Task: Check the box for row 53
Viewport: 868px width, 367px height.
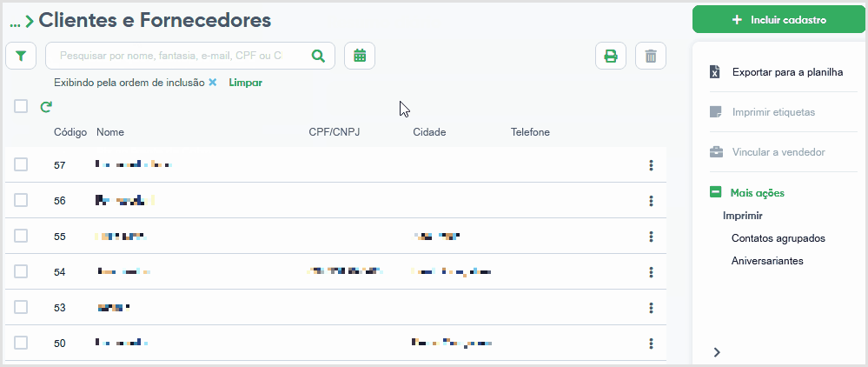Action: [x=21, y=307]
